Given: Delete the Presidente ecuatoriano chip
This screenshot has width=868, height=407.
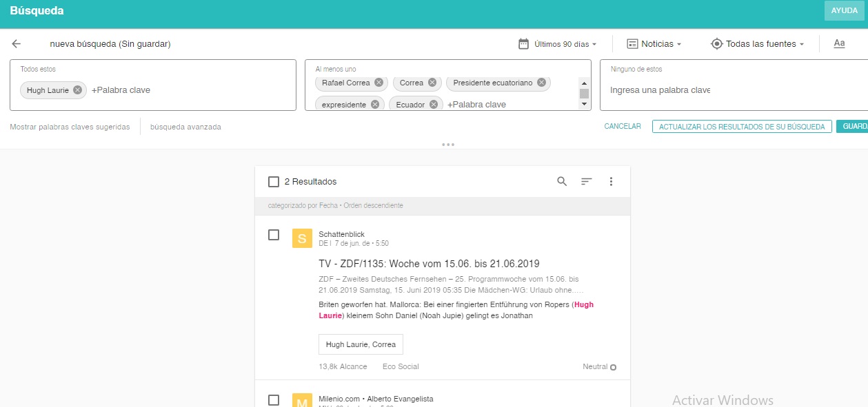Looking at the screenshot, I should [x=542, y=83].
